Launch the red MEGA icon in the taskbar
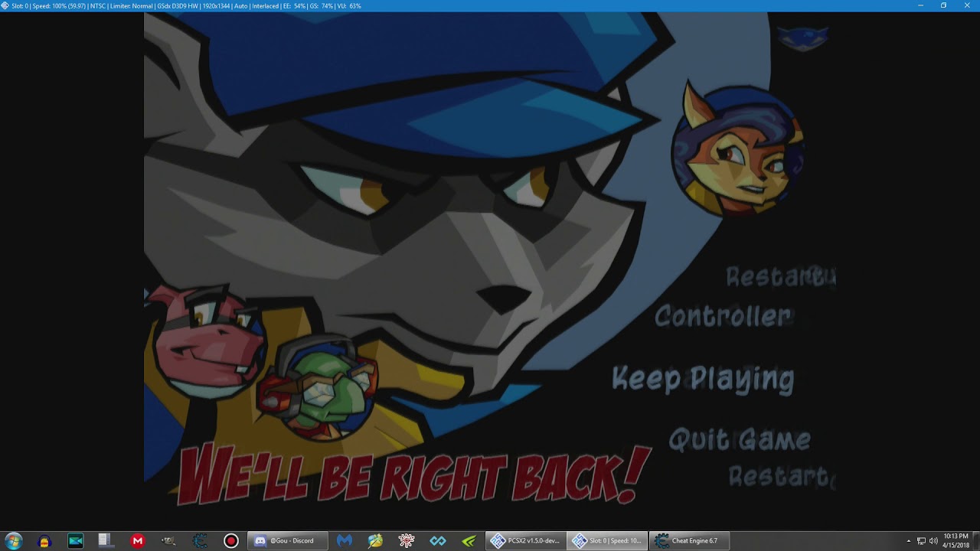The width and height of the screenshot is (980, 551). point(138,541)
